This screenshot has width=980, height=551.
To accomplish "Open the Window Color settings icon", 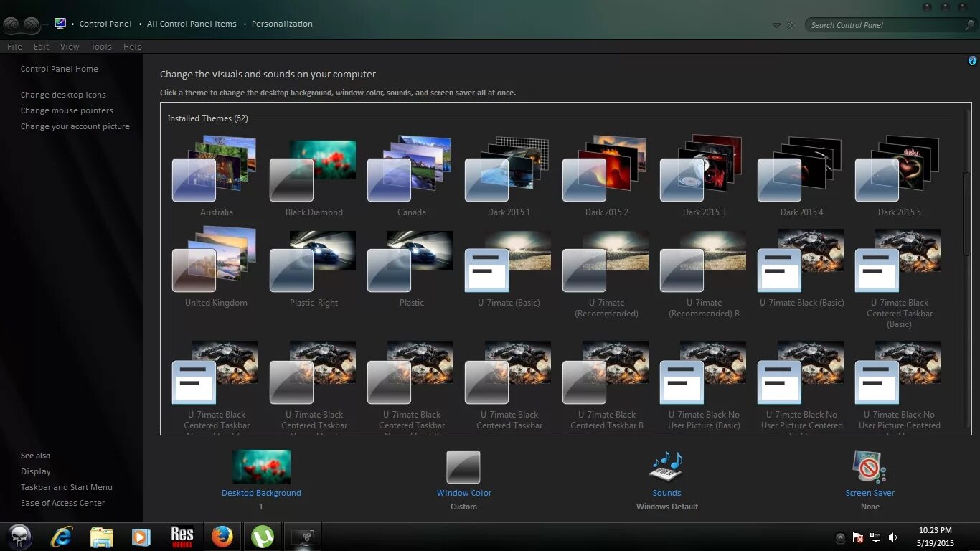I will pos(463,466).
